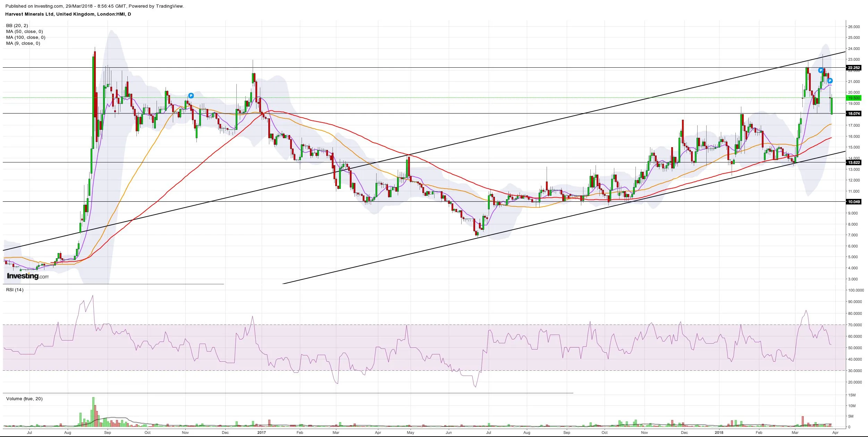Click the Harvest Minerals Ltd chart title
Image resolution: width=868 pixels, height=437 pixels.
[x=68, y=14]
